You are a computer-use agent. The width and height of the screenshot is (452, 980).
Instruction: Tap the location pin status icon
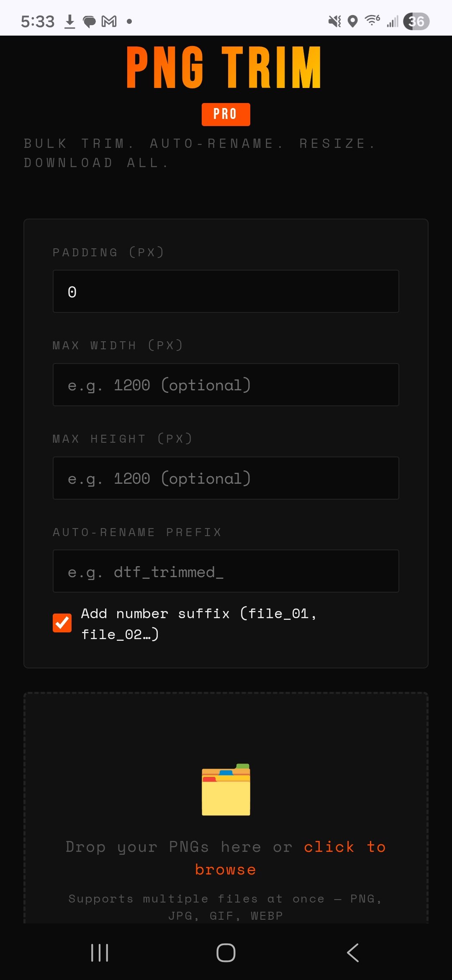[353, 21]
